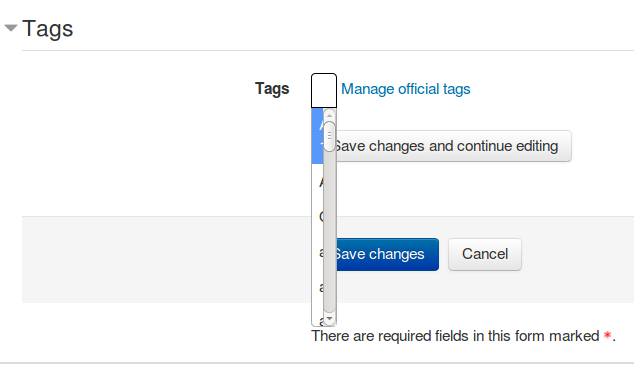Click scroll-down arrow of suggestions list

point(330,319)
